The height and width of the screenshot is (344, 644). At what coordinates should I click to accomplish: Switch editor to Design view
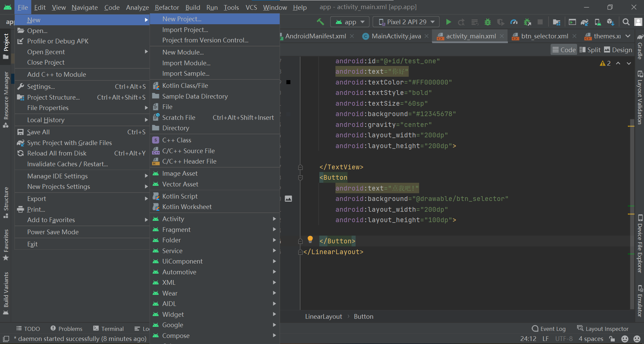point(618,50)
